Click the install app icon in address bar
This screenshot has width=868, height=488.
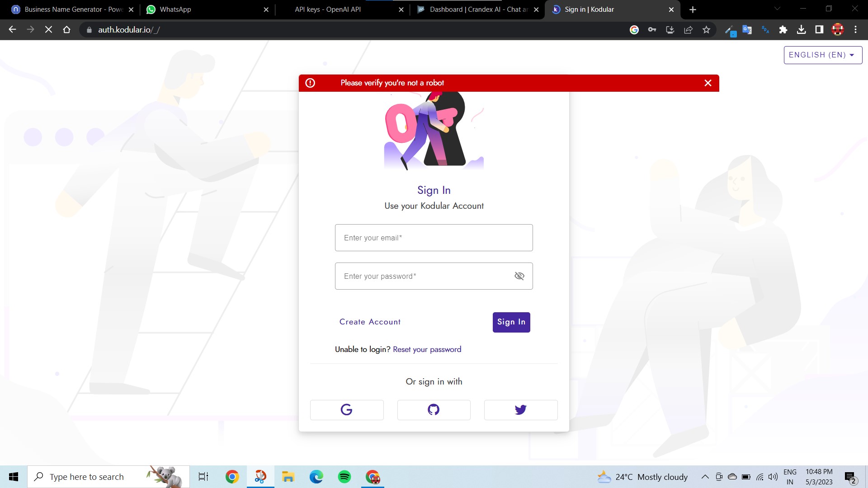coord(670,30)
